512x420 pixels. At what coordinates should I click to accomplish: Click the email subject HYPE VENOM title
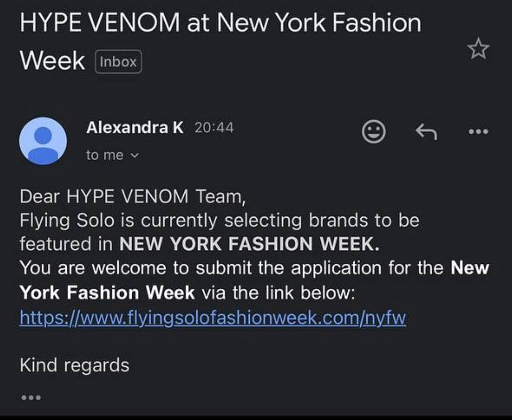coord(220,23)
